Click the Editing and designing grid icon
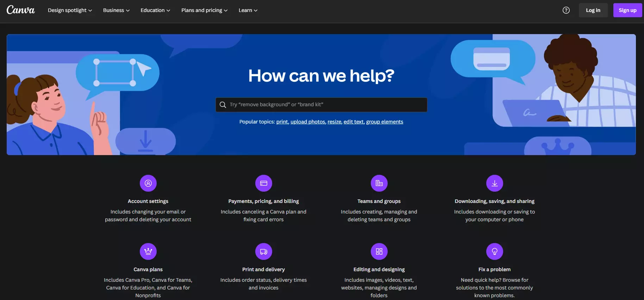Viewport: 644px width, 300px height. 379,251
